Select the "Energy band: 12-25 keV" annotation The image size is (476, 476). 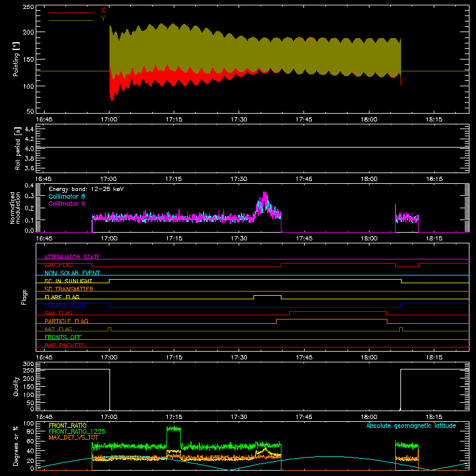[x=86, y=189]
